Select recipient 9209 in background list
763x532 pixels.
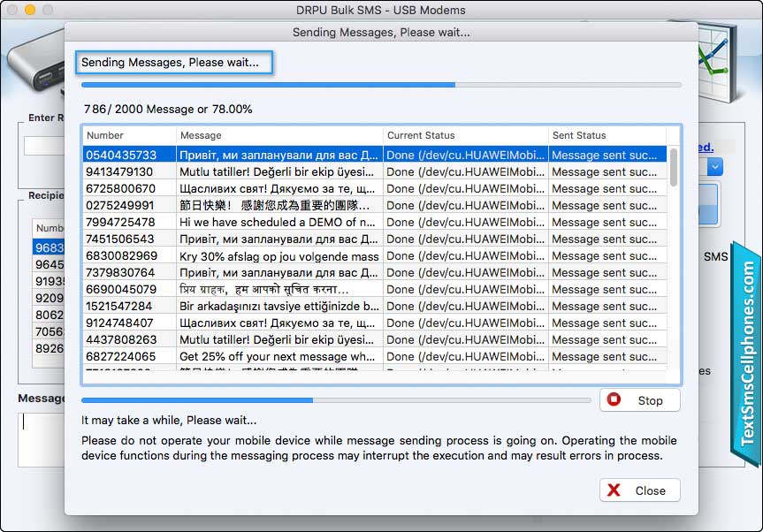pos(49,298)
